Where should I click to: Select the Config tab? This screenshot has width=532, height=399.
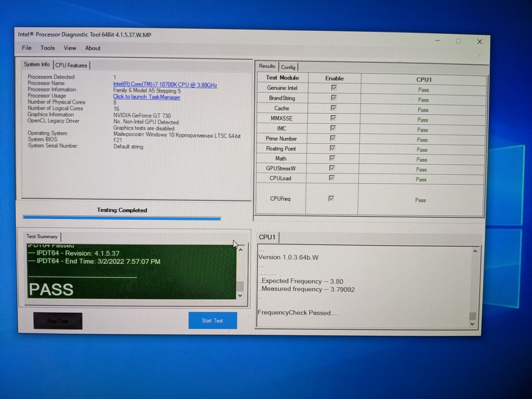(288, 67)
